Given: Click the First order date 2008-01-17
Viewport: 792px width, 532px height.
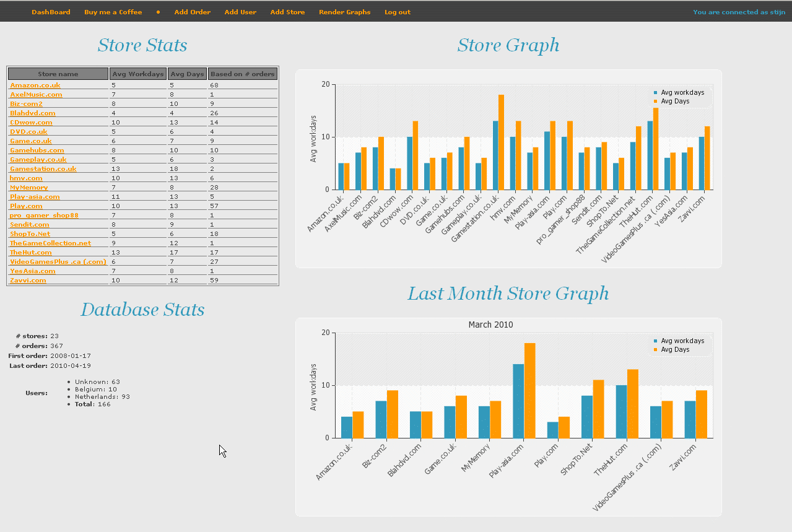Looking at the screenshot, I should tap(71, 356).
